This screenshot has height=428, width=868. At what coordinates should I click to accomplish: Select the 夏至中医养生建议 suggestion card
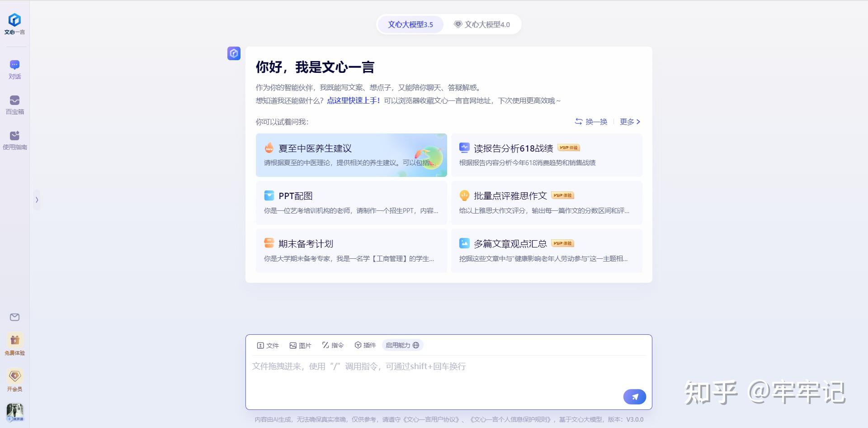(351, 155)
